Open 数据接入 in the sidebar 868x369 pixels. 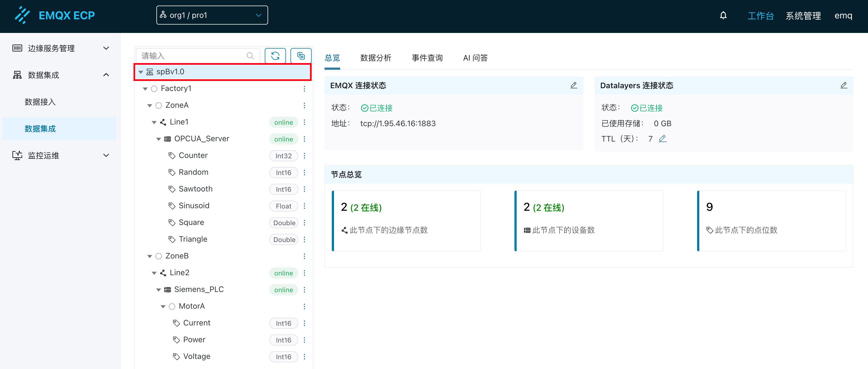click(40, 102)
